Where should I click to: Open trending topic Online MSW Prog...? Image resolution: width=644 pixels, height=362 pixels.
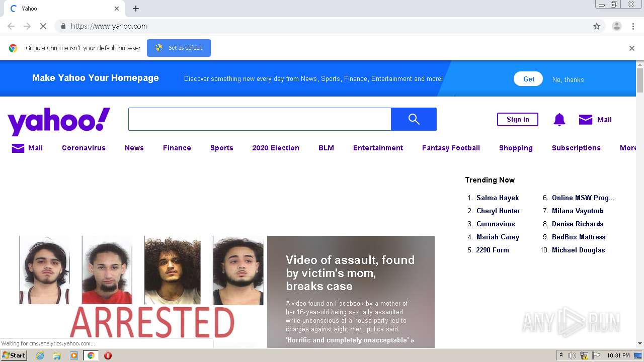(x=583, y=198)
